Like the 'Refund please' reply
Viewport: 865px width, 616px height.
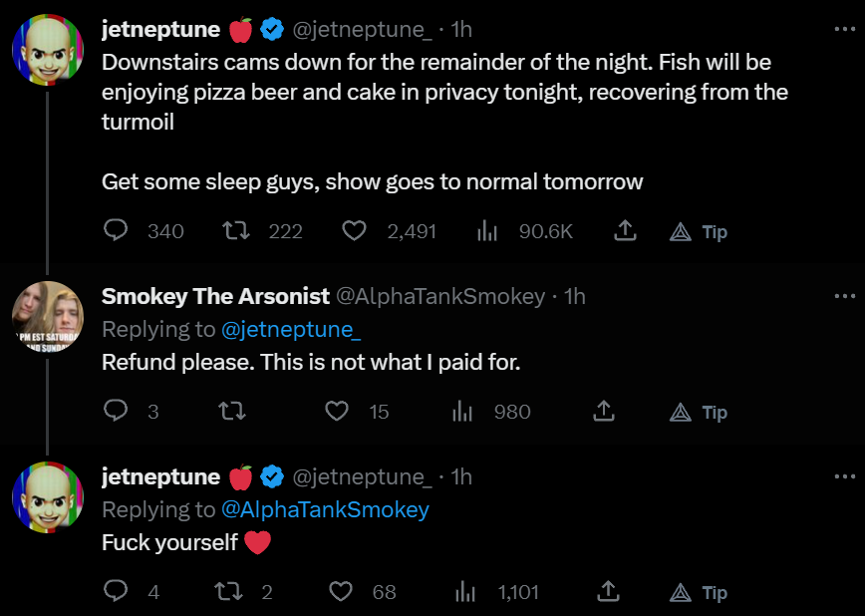click(338, 412)
